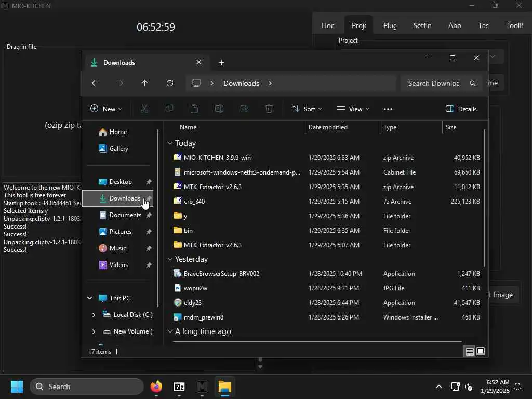Screen dimensions: 532x399
Task: Click the Rename icon in Explorer toolbar
Action: tap(219, 109)
